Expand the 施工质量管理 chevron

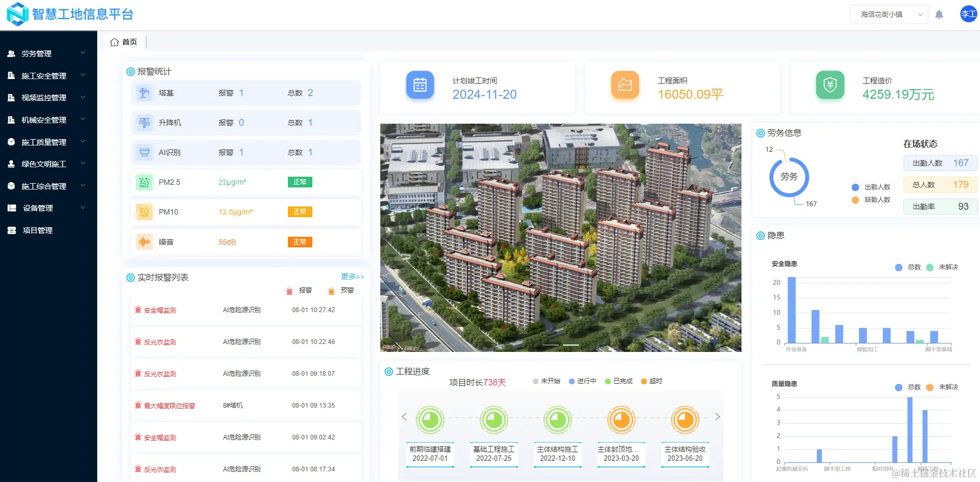pyautogui.click(x=83, y=142)
